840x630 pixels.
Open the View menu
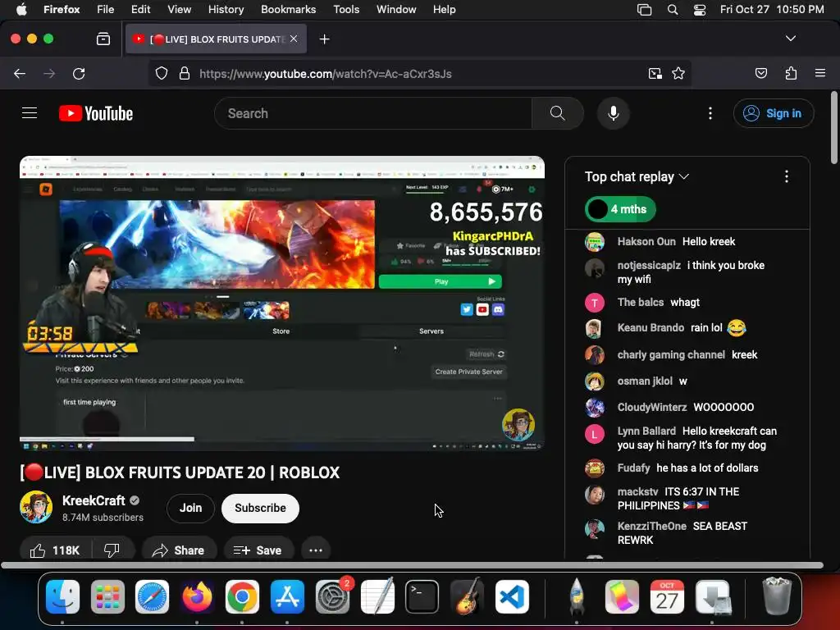tap(179, 10)
